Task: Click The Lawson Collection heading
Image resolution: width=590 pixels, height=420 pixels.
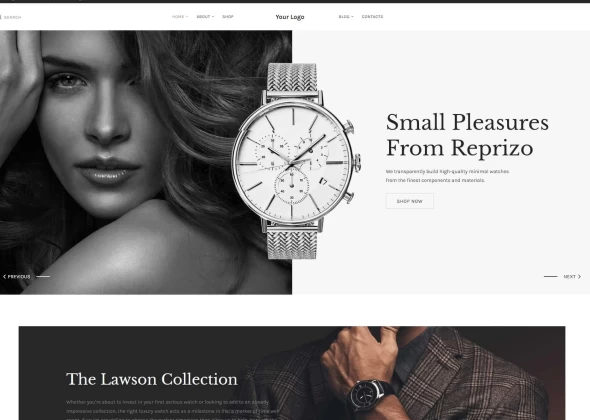Action: coord(152,379)
